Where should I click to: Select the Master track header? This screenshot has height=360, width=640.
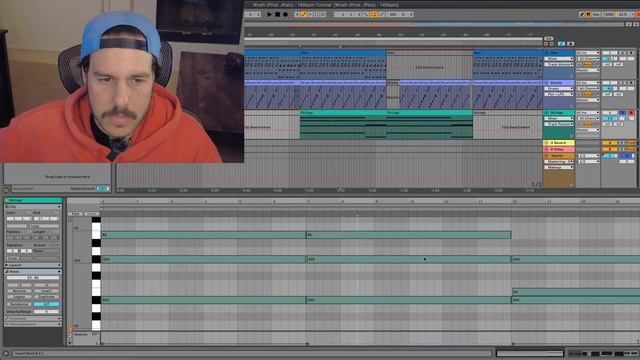[x=559, y=156]
